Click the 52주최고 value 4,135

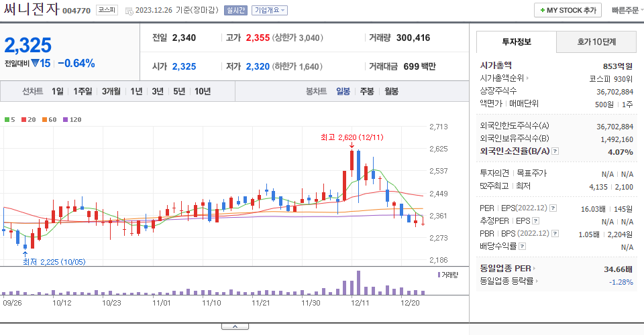tap(598, 187)
